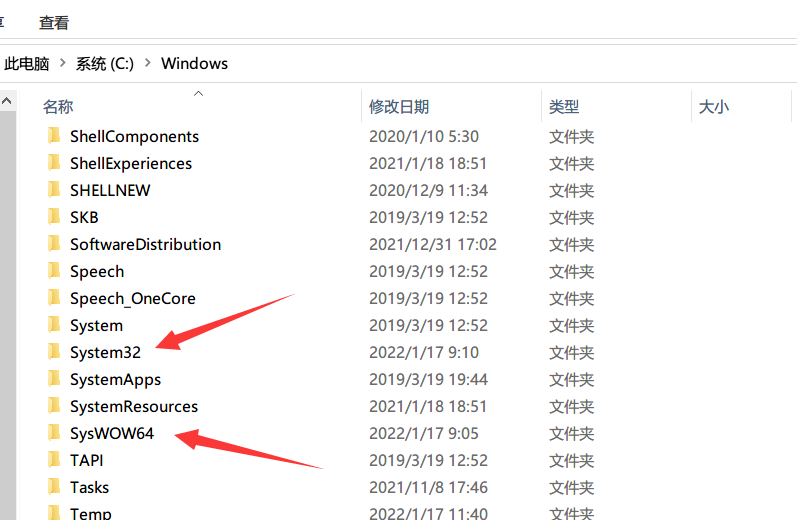Click 文件夹 type in the System32 row
This screenshot has width=797, height=520.
coord(571,352)
